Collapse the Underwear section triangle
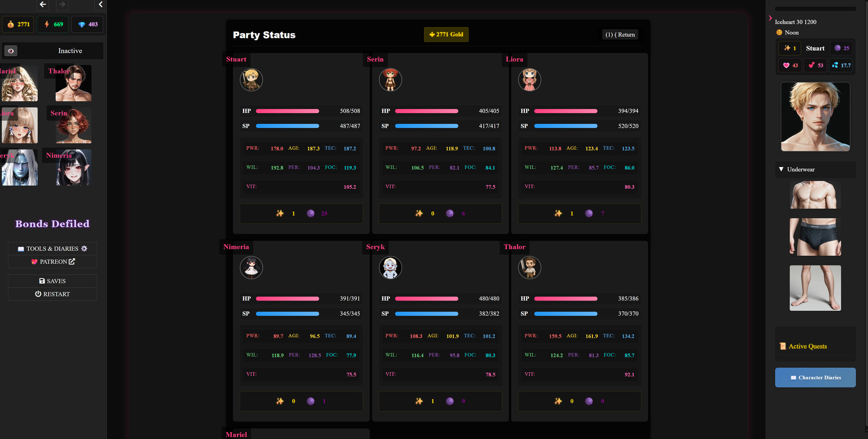The height and width of the screenshot is (439, 868). 781,169
